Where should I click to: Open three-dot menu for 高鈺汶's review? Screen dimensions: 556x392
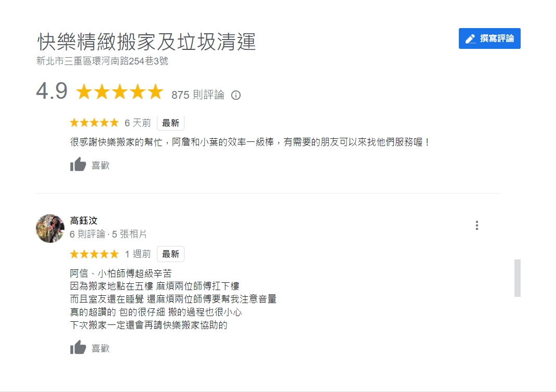(476, 225)
